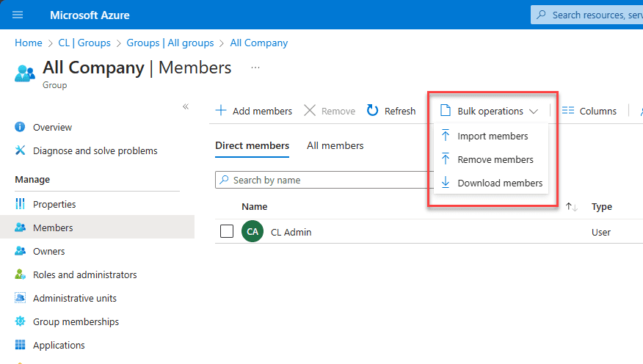The width and height of the screenshot is (643, 364).
Task: Go to Groups | All groups breadcrumb
Action: tap(170, 43)
